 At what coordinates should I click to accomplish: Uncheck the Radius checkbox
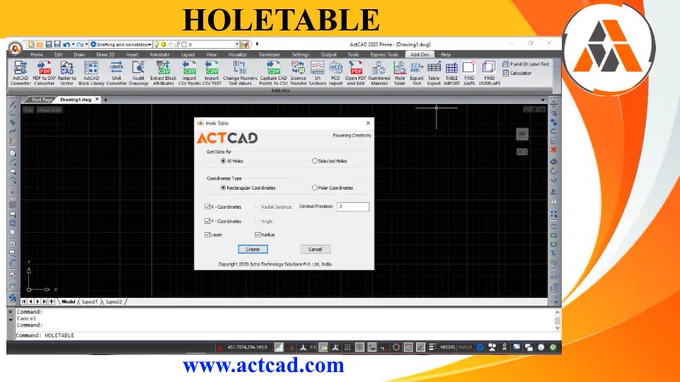point(258,235)
